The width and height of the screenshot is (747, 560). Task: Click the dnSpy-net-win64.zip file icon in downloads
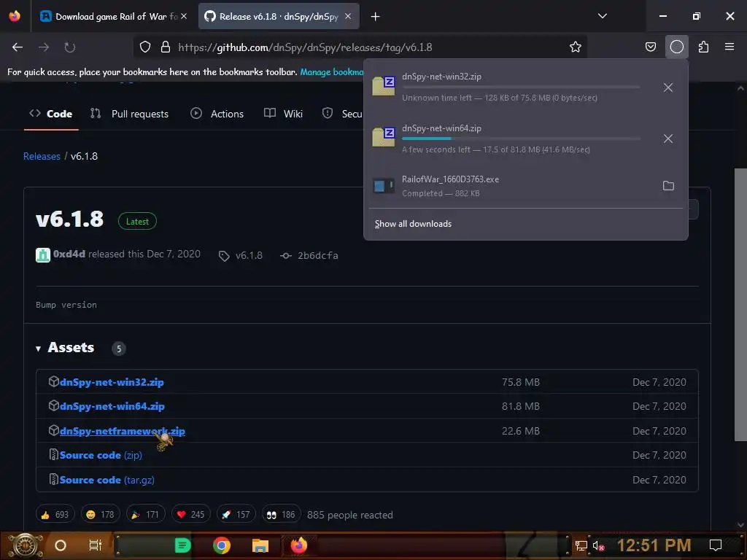tap(384, 137)
